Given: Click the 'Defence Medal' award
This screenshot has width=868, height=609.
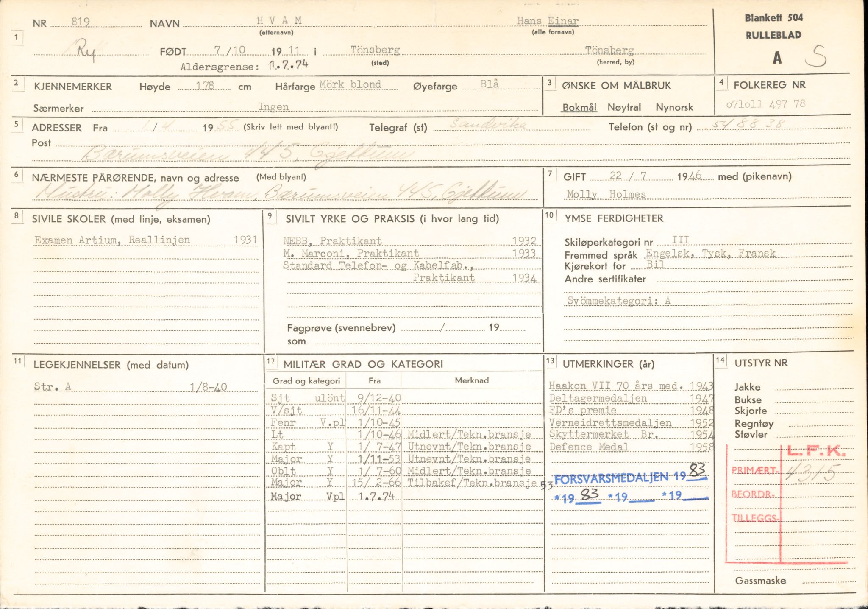Looking at the screenshot, I should (x=589, y=447).
